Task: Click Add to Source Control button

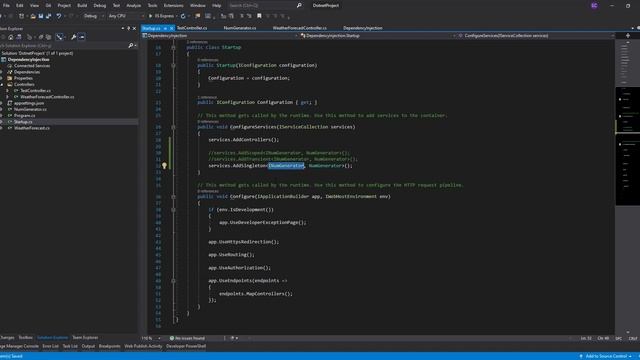Action: [x=606, y=356]
